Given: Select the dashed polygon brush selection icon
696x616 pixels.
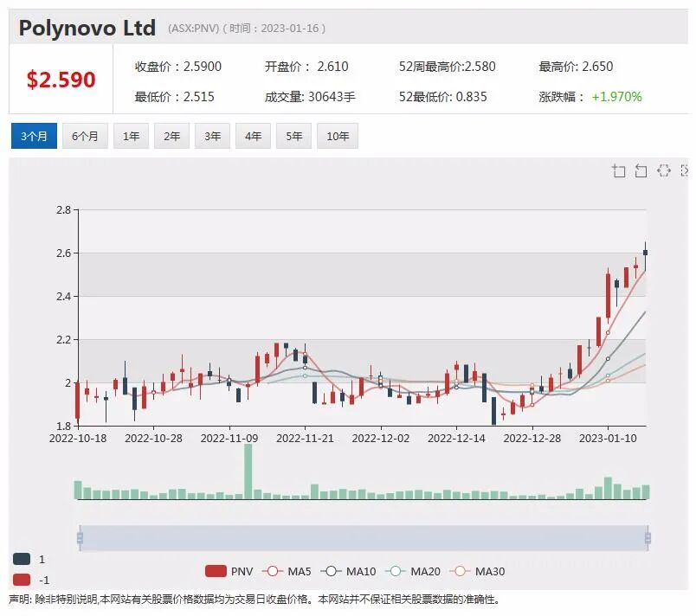Looking at the screenshot, I should pos(664,170).
